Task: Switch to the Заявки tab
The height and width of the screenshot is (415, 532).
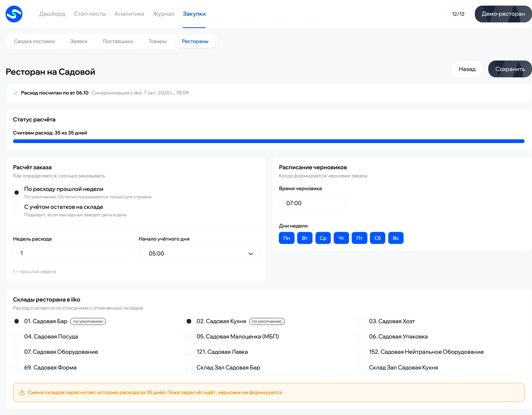Action: tap(79, 41)
